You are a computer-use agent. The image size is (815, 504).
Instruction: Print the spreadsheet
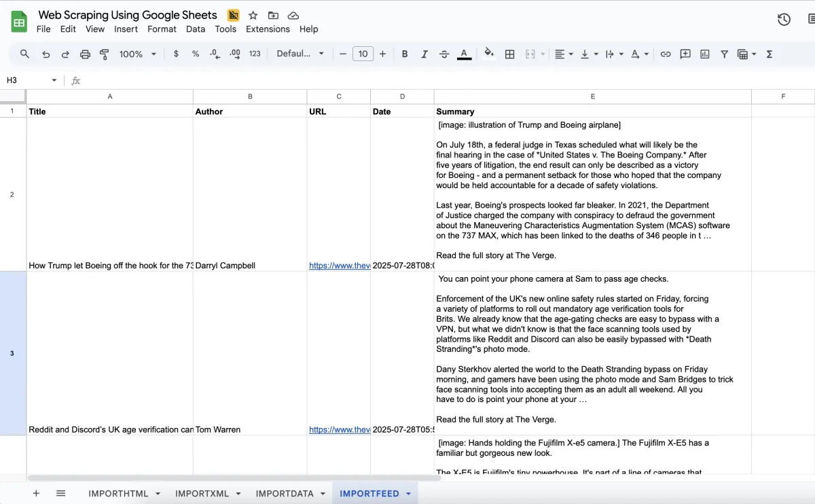(x=85, y=54)
